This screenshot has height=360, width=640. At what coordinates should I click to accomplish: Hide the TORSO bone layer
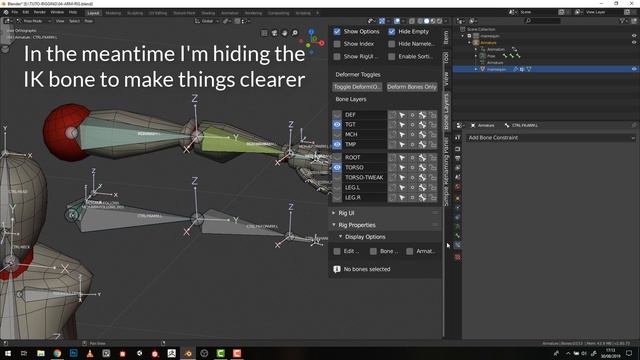(x=337, y=167)
